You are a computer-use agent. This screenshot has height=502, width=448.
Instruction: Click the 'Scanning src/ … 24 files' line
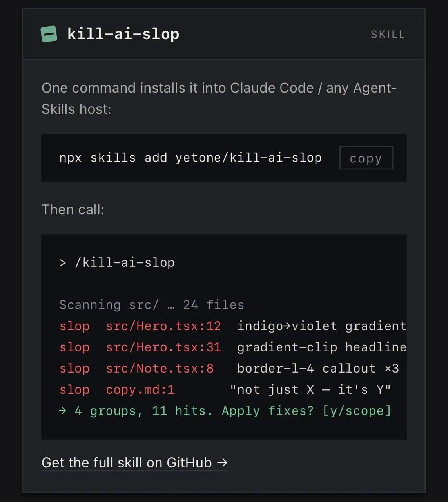[152, 305]
